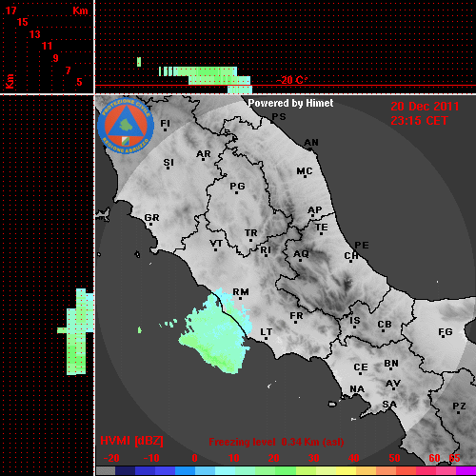Click the TE city label
Screen dimensions: 476x476
pos(322,228)
